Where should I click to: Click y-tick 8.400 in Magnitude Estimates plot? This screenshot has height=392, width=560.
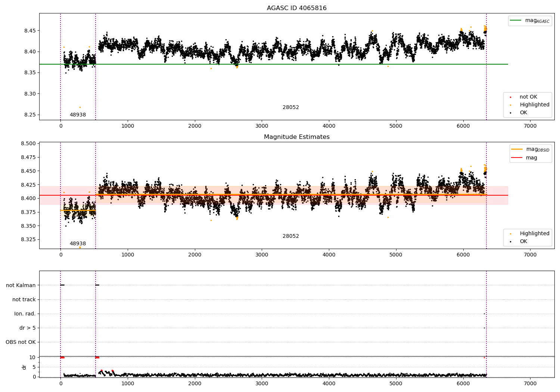click(28, 198)
